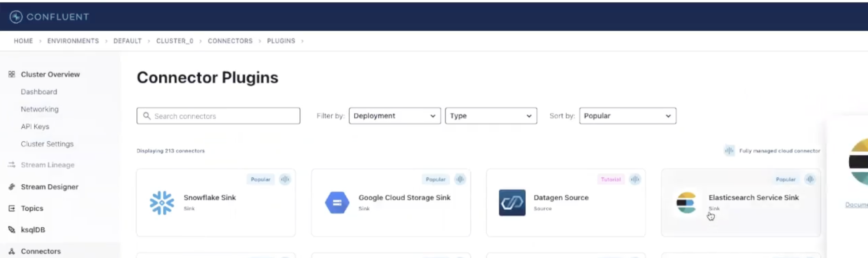868x258 pixels.
Task: Click cloud connector icon on Datagen Source card
Action: point(635,179)
